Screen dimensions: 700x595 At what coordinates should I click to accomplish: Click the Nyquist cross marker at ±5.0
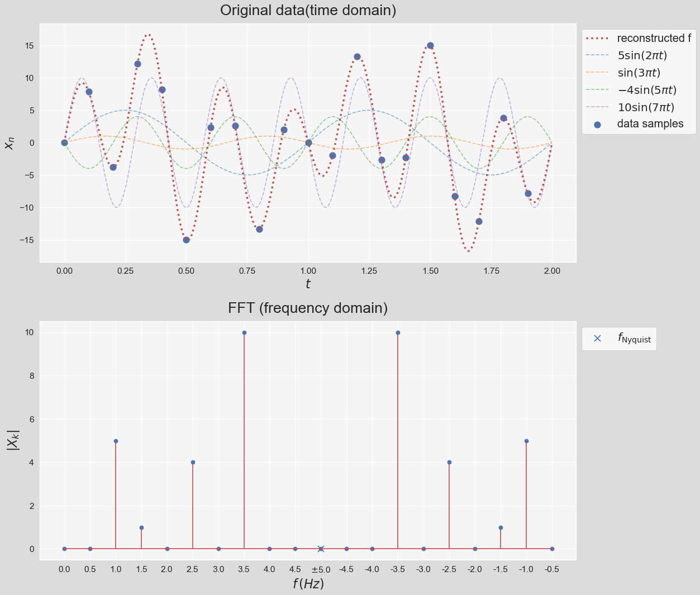pyautogui.click(x=321, y=549)
